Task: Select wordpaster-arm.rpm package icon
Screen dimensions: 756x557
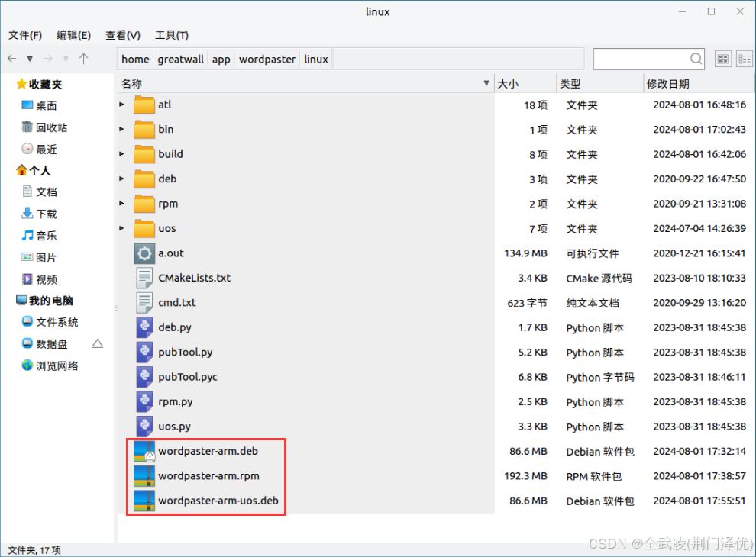Action: [144, 476]
